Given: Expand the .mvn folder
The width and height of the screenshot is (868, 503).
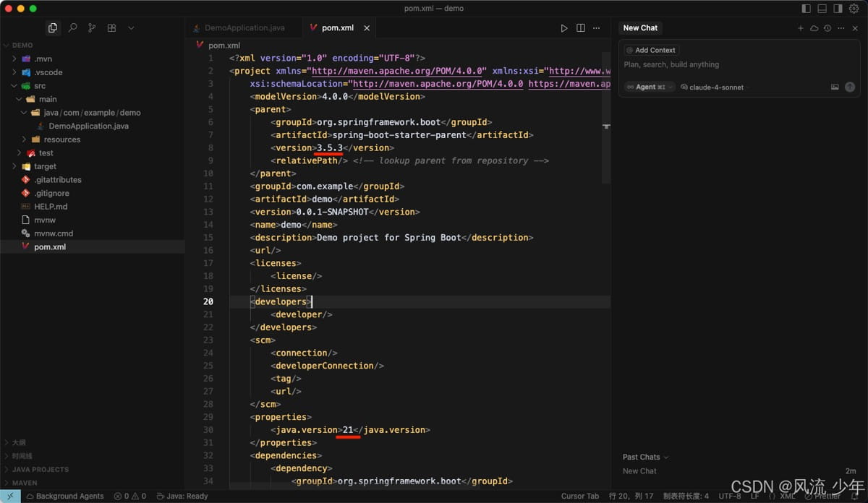Looking at the screenshot, I should (43, 59).
